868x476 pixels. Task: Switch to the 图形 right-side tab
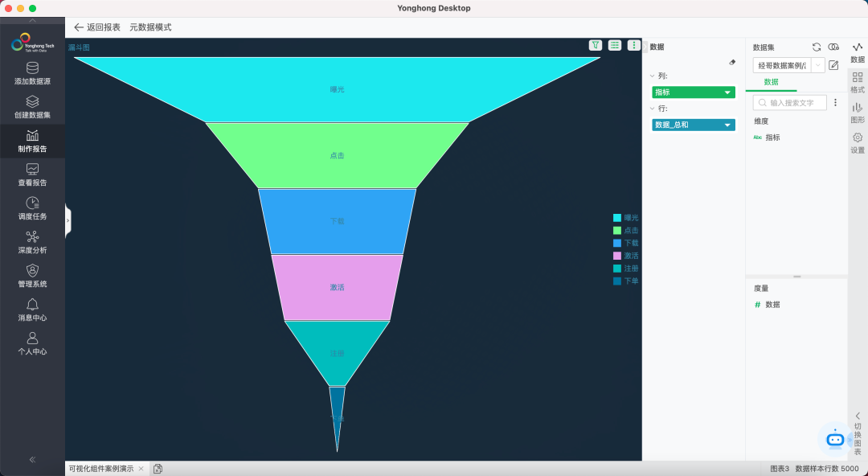(x=858, y=113)
